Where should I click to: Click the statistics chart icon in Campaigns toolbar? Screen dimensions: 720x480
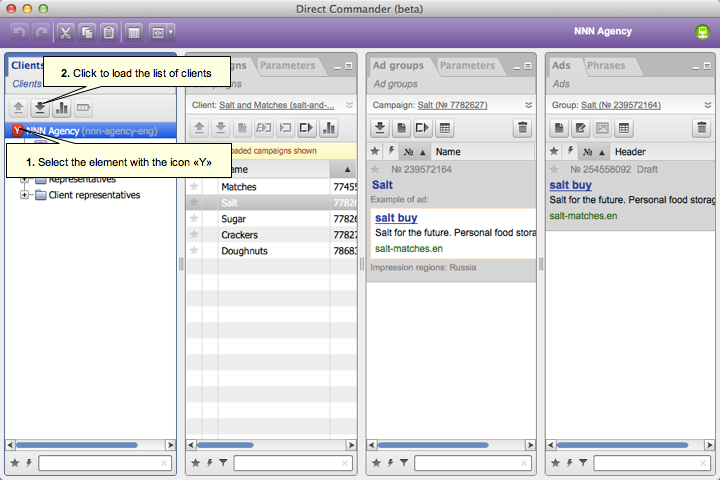point(328,128)
